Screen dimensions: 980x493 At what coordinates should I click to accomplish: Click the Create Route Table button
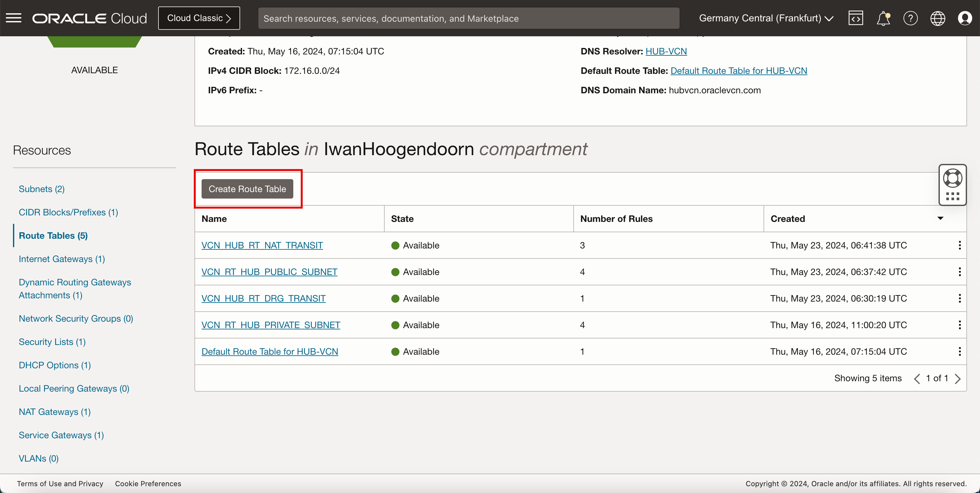(247, 189)
